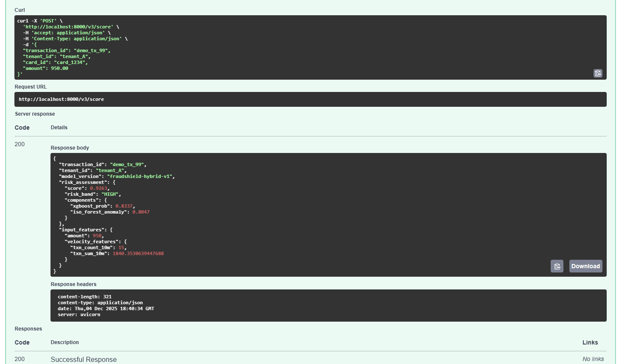Click the Successful Response description

point(84,359)
